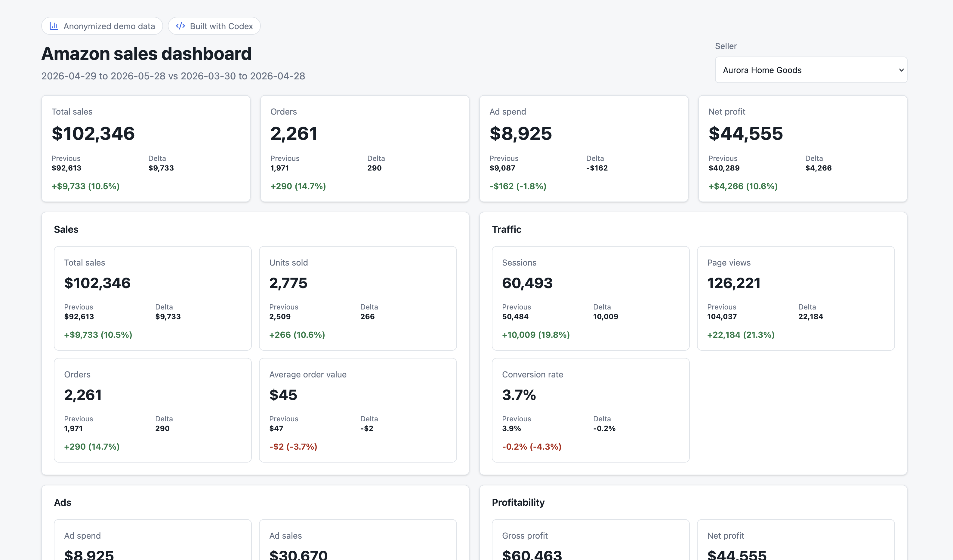Click the date range subtitle starting 2026-04-29
The height and width of the screenshot is (560, 953).
coord(173,76)
